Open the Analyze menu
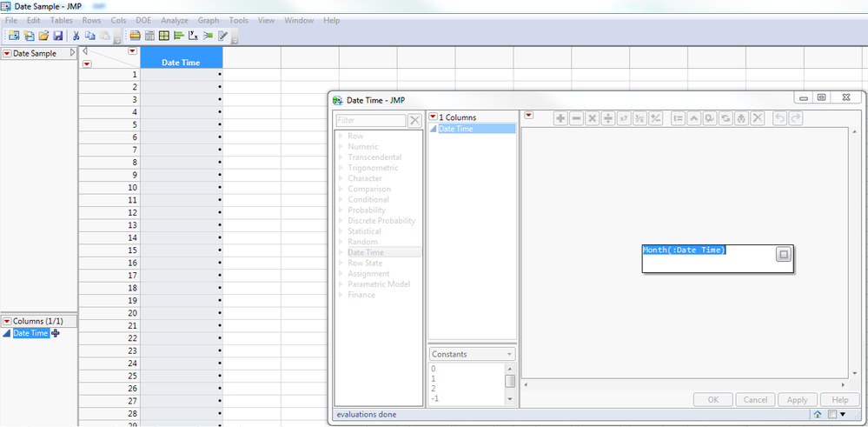This screenshot has height=427, width=868. [x=175, y=21]
